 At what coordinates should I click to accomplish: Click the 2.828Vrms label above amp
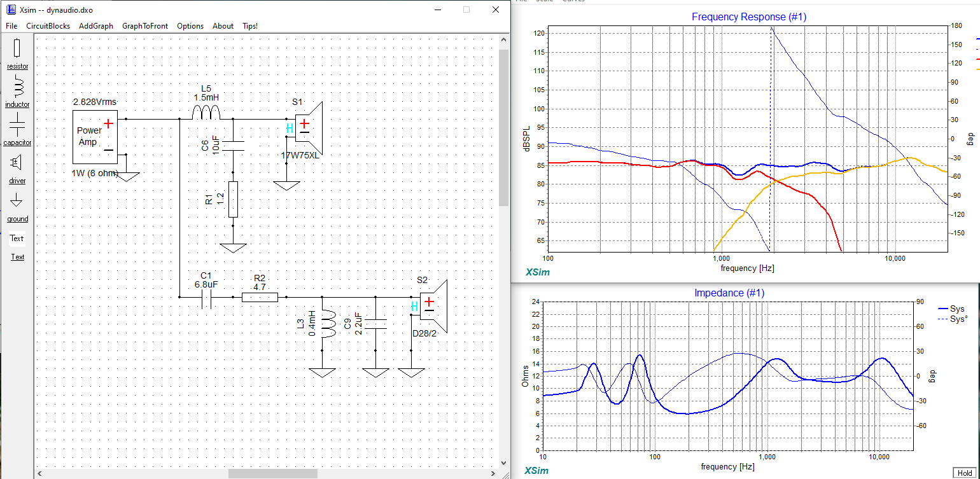tap(95, 102)
